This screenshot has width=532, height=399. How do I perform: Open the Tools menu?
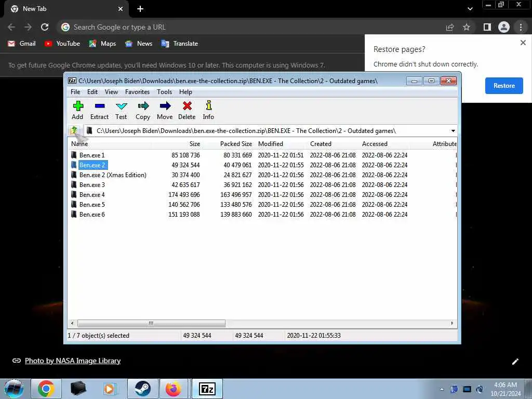(164, 92)
